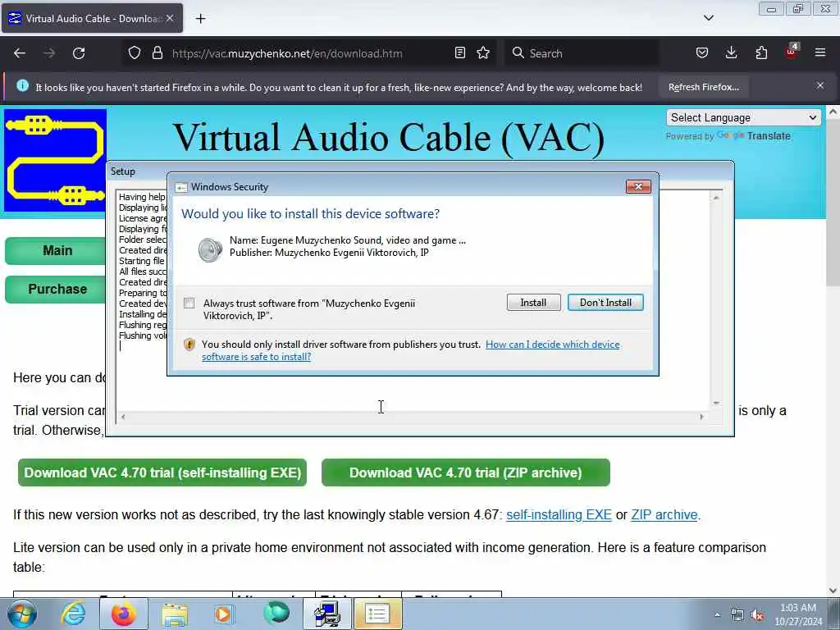
Task: Click the Install button
Action: pos(533,303)
